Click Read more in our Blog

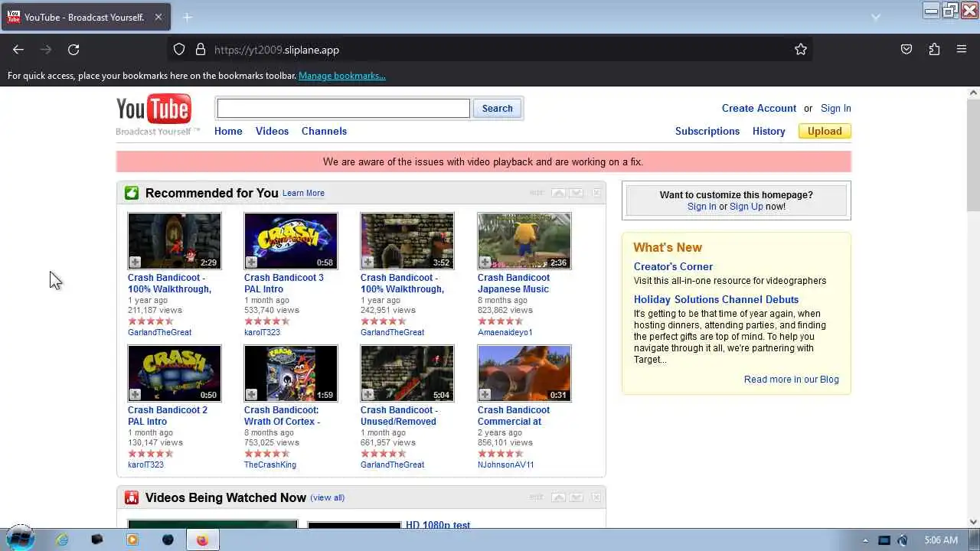point(791,380)
